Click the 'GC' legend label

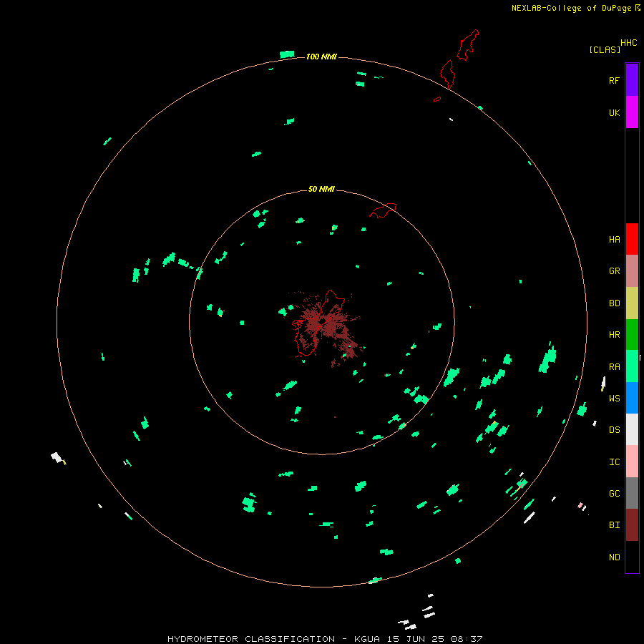pyautogui.click(x=614, y=494)
